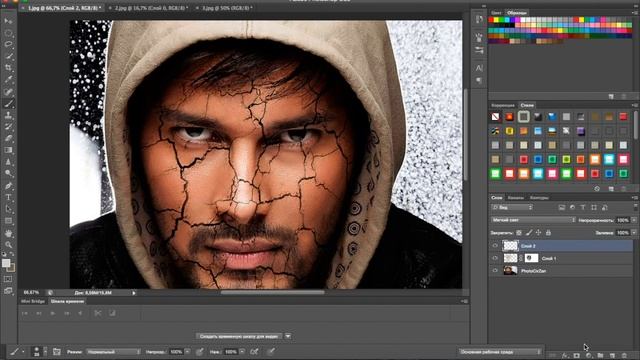Image resolution: width=640 pixels, height=360 pixels.
Task: Hide the Слой 2 layer
Action: point(495,246)
